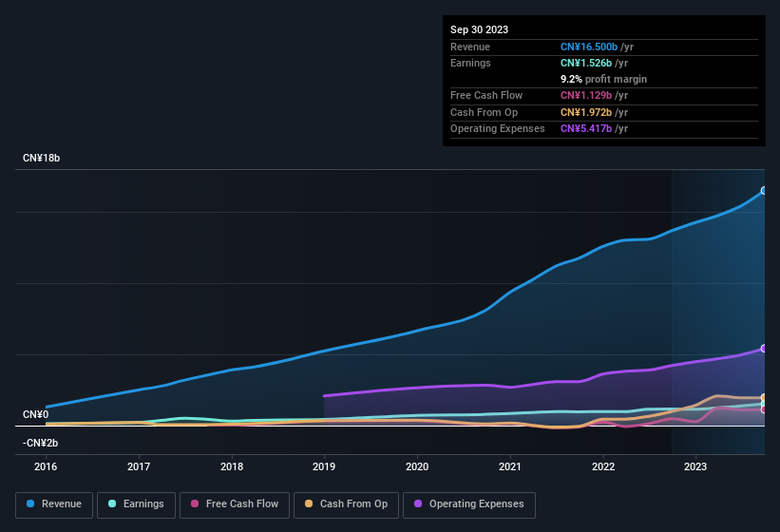Toggle the Free Cash Flow legend button

(x=235, y=504)
